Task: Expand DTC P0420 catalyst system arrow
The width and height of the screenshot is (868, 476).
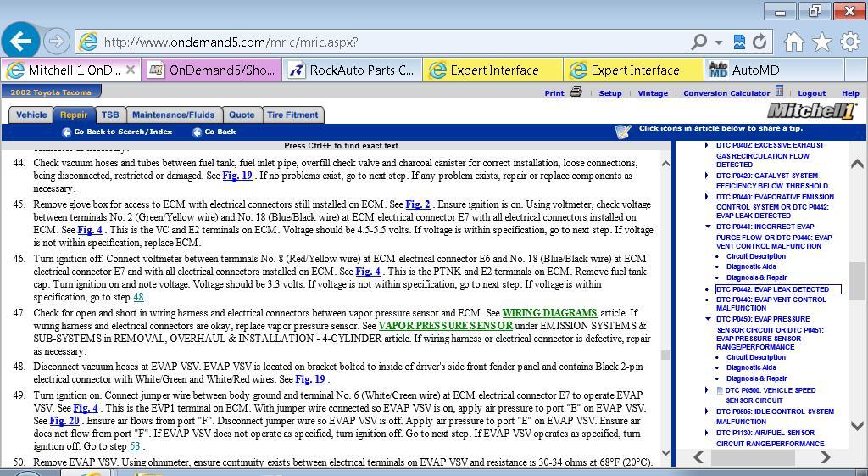Action: pyautogui.click(x=707, y=176)
